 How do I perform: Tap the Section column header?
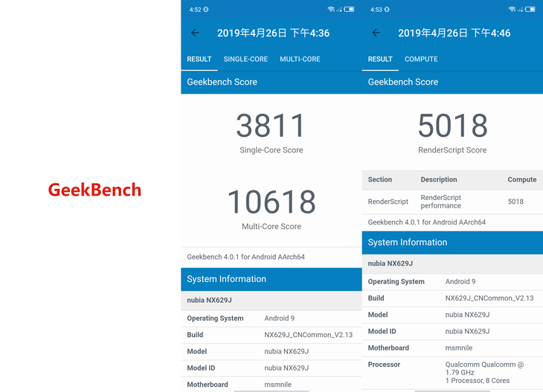click(380, 179)
